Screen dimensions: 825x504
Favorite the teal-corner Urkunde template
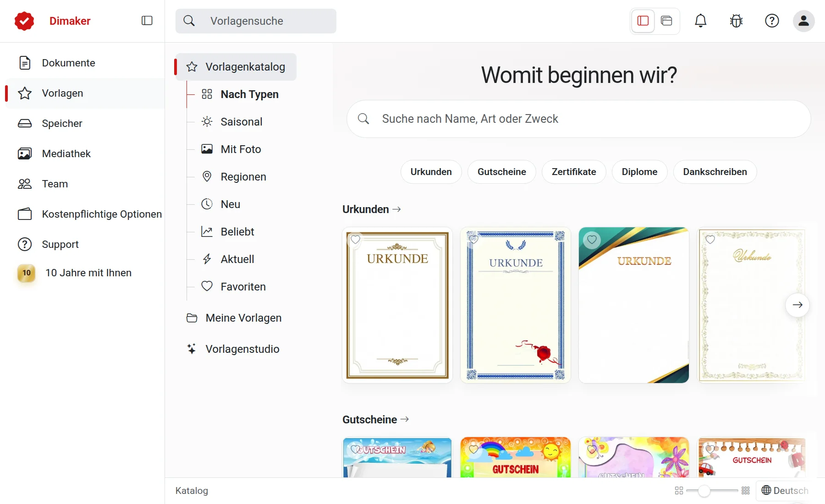point(592,240)
